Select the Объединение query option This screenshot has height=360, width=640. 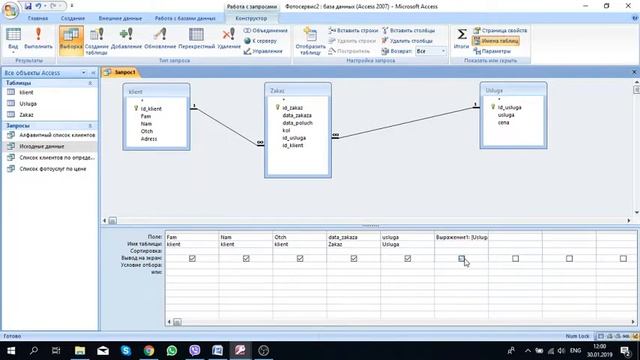[x=266, y=31]
